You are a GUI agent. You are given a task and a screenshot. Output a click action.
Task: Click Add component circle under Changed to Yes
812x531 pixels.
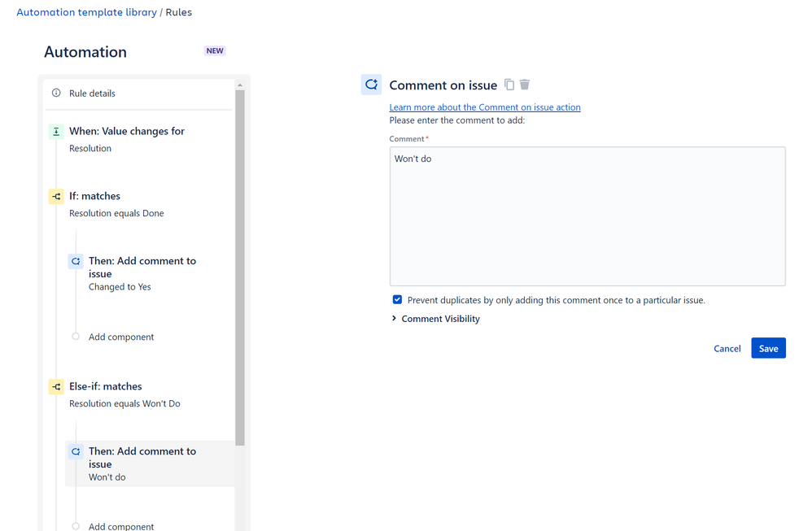point(76,337)
